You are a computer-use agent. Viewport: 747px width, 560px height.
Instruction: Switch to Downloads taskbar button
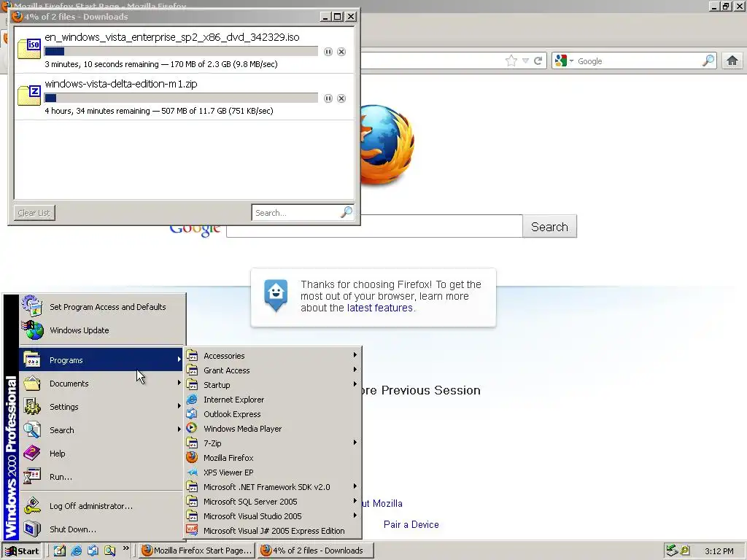pyautogui.click(x=316, y=551)
